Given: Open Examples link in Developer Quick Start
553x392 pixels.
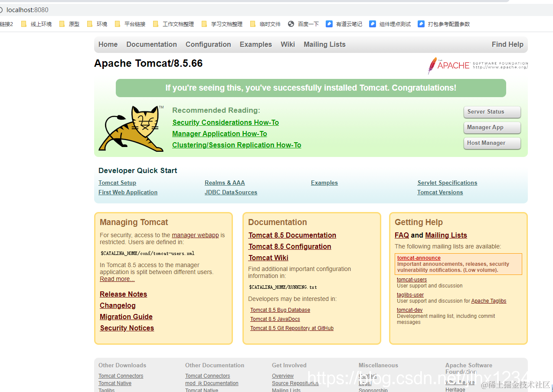Looking at the screenshot, I should click(x=324, y=183).
